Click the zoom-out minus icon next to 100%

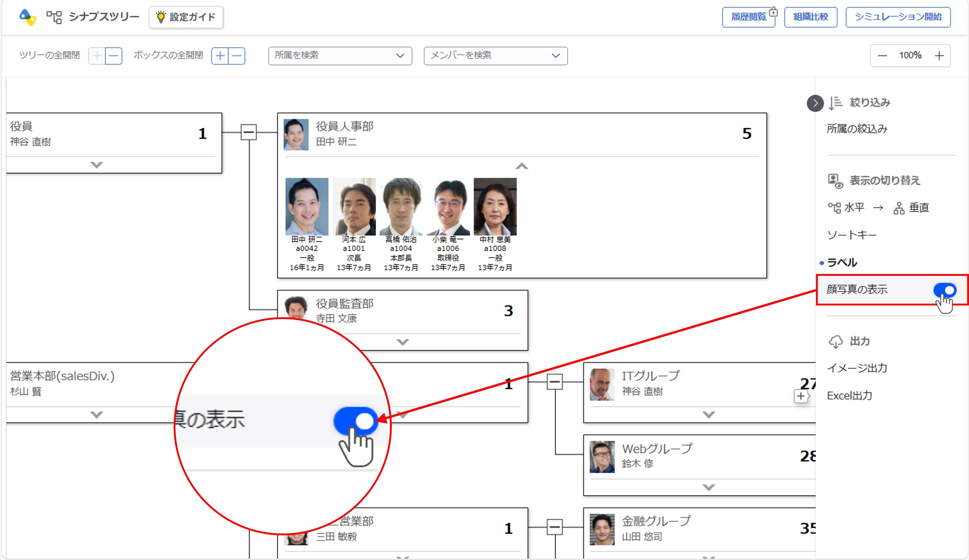pos(882,56)
